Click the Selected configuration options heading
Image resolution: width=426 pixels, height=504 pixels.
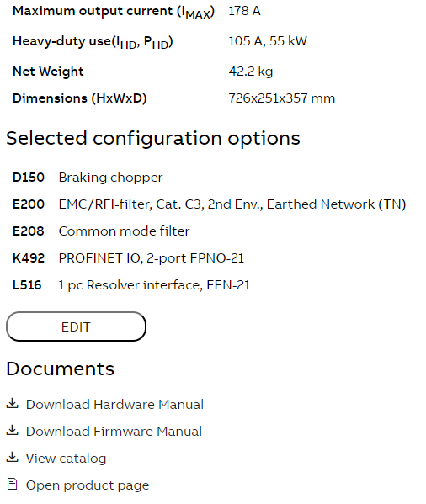(x=153, y=139)
